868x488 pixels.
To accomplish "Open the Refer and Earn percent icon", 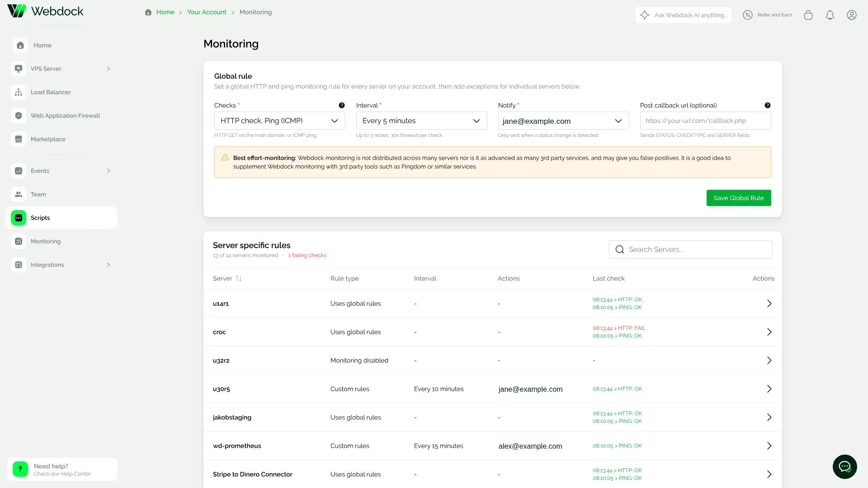I will coord(748,15).
